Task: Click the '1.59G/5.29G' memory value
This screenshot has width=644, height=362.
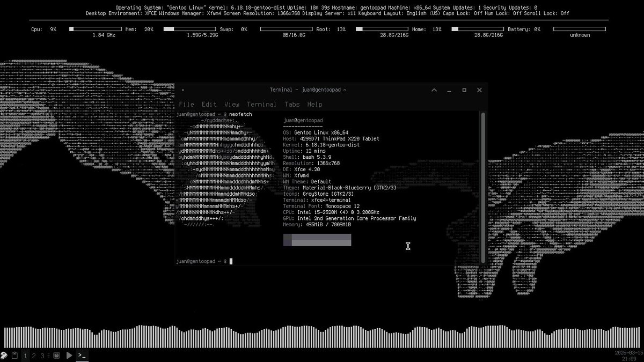Action: [x=202, y=35]
